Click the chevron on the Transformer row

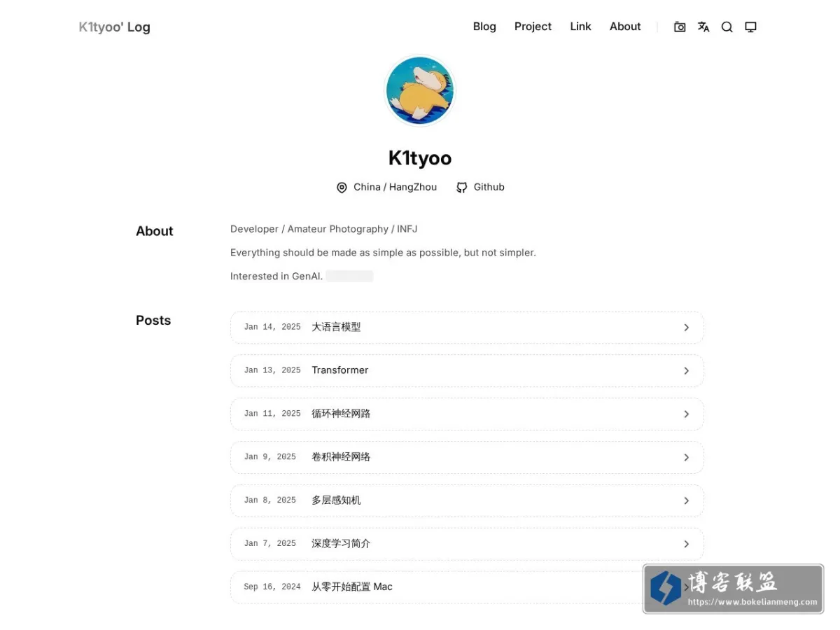tap(687, 371)
